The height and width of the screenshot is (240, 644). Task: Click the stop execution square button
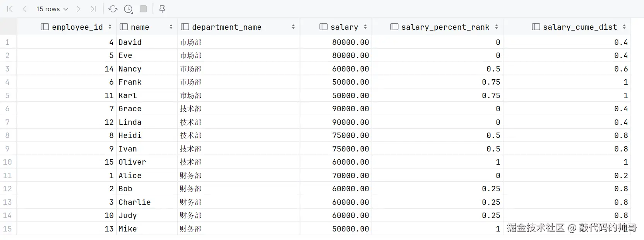coord(143,9)
